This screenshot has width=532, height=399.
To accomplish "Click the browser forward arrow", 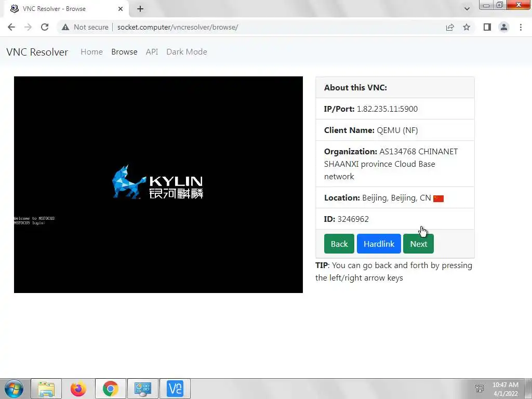I will (x=28, y=27).
